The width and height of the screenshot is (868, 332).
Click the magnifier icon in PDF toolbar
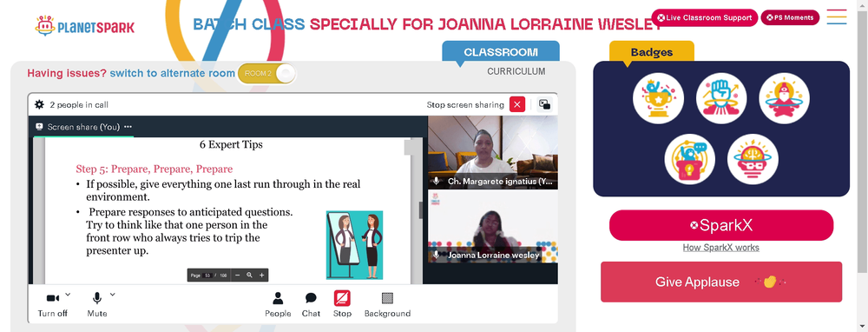(x=250, y=275)
